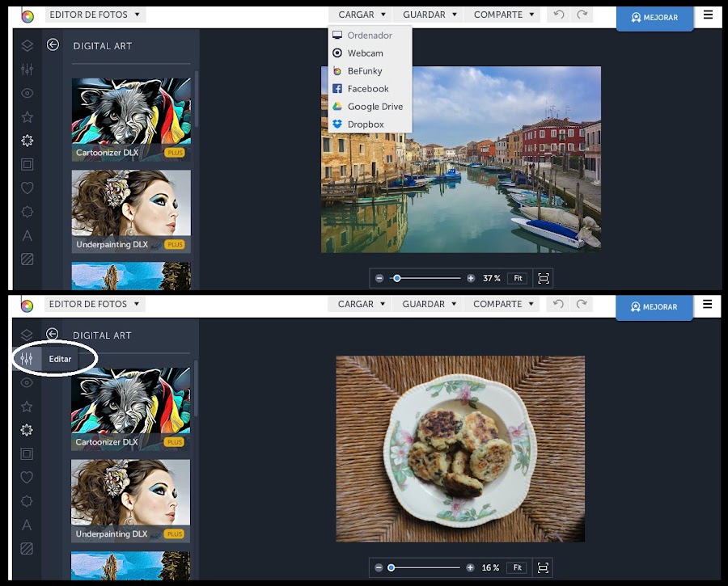Toggle fullscreen next to 16% Fit button

543,568
